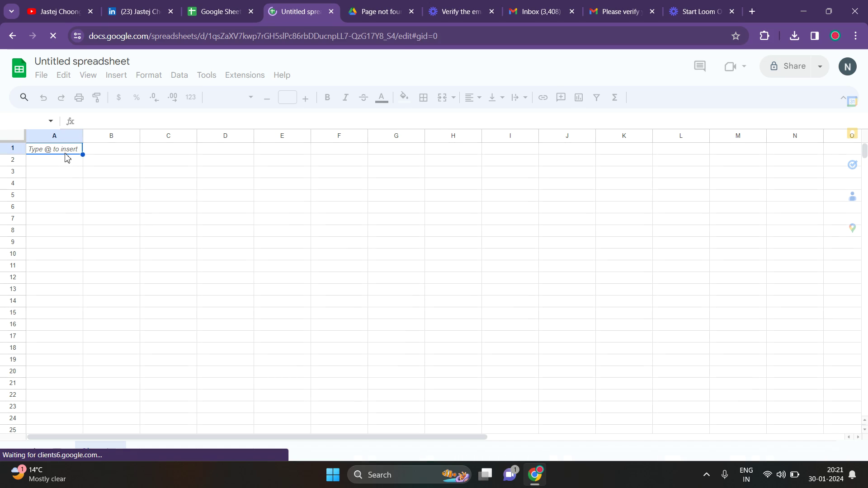Click the paint format roller icon
The width and height of the screenshot is (868, 488).
[x=97, y=98]
